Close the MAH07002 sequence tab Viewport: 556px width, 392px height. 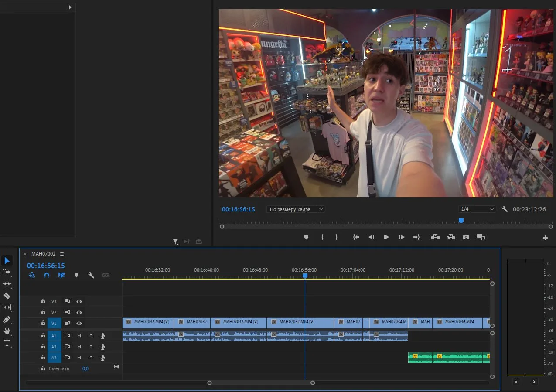[x=25, y=254]
